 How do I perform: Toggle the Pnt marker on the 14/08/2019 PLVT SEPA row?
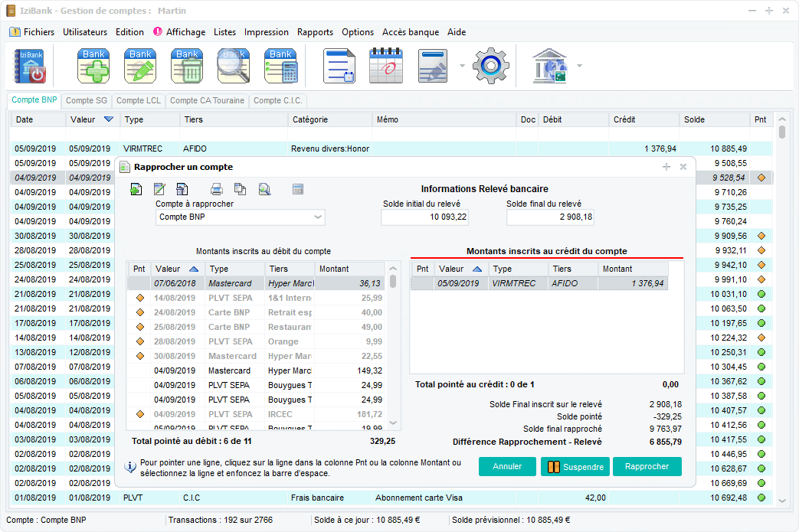tap(139, 298)
